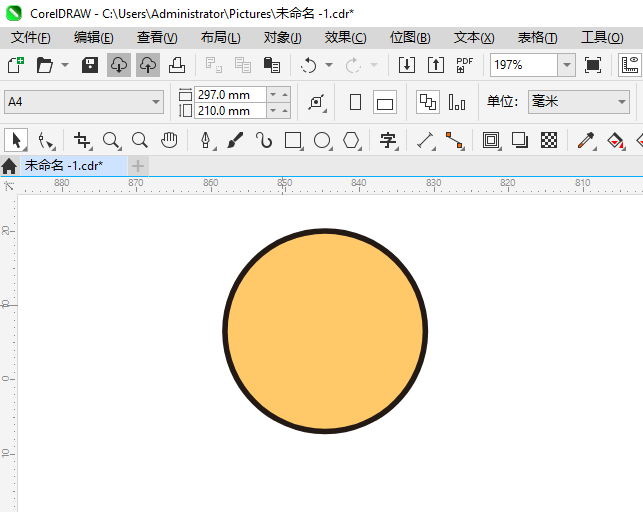Select the Polygon tool
This screenshot has width=643, height=512.
(351, 140)
